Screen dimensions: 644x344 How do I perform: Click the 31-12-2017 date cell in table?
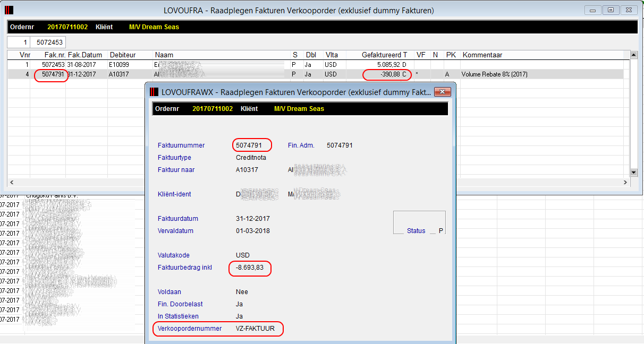point(82,74)
